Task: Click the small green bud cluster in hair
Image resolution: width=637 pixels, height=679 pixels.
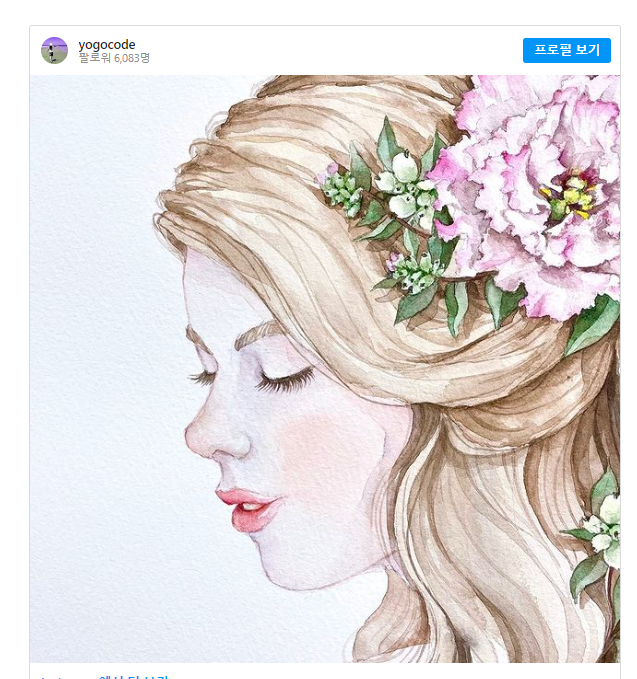Action: pyautogui.click(x=340, y=191)
